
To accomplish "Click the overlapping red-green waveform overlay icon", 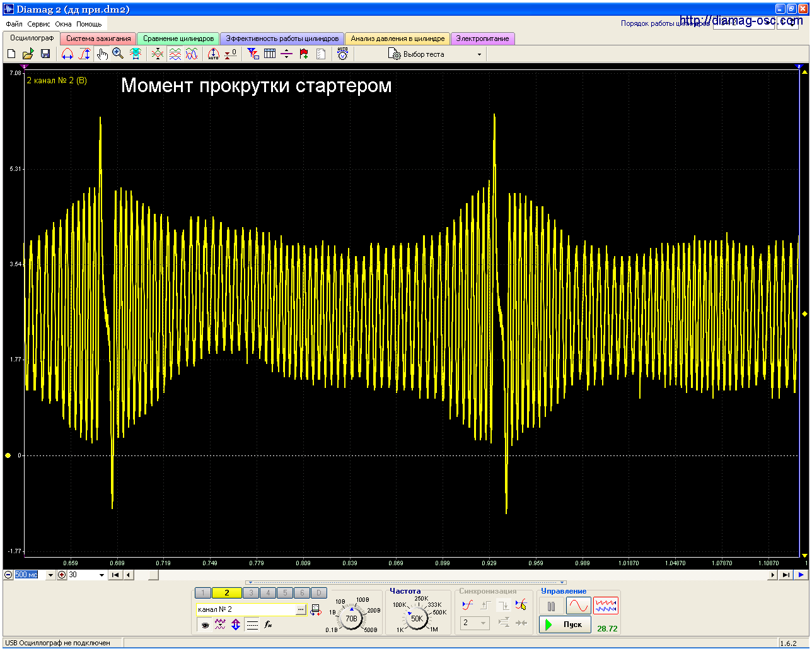I will click(158, 54).
